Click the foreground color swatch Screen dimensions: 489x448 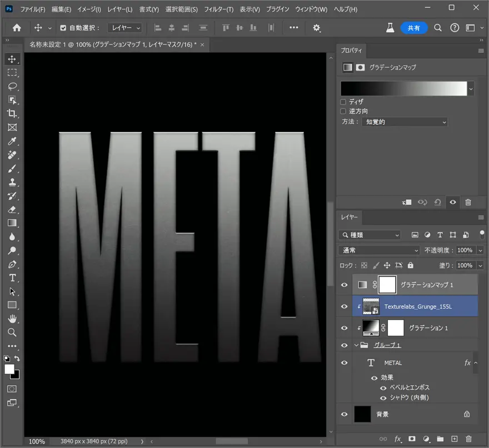pyautogui.click(x=9, y=369)
